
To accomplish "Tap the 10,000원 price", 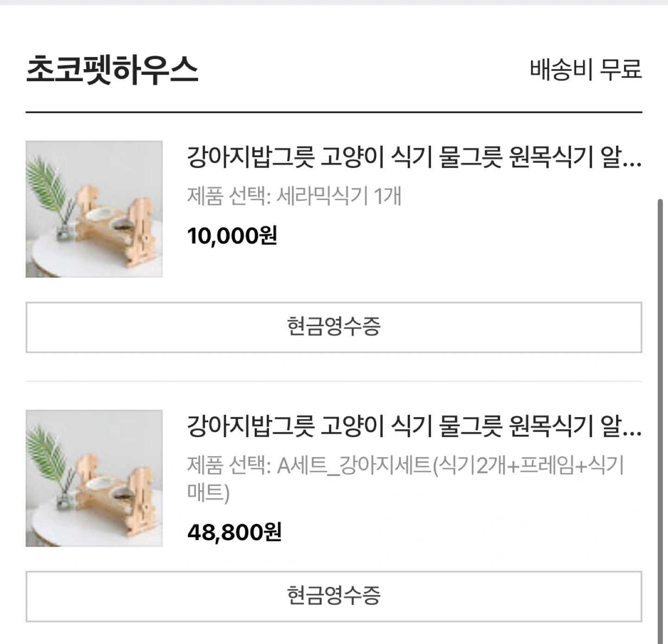I will pyautogui.click(x=232, y=236).
